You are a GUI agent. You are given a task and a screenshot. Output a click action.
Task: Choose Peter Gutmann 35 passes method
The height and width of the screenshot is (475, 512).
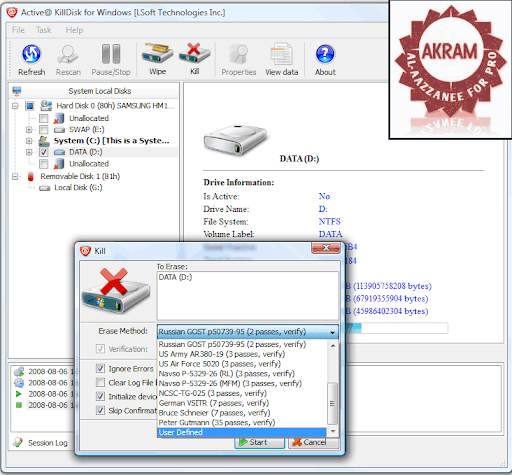click(242, 423)
